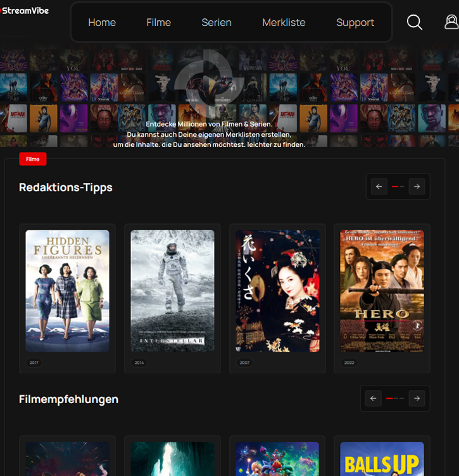This screenshot has height=476, width=459.
Task: Open the Balls Up movie poster
Action: click(382, 459)
